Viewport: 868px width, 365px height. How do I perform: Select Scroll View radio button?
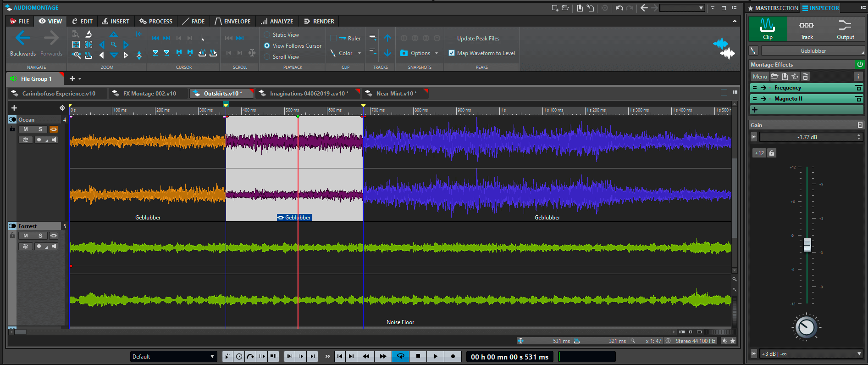tap(267, 57)
